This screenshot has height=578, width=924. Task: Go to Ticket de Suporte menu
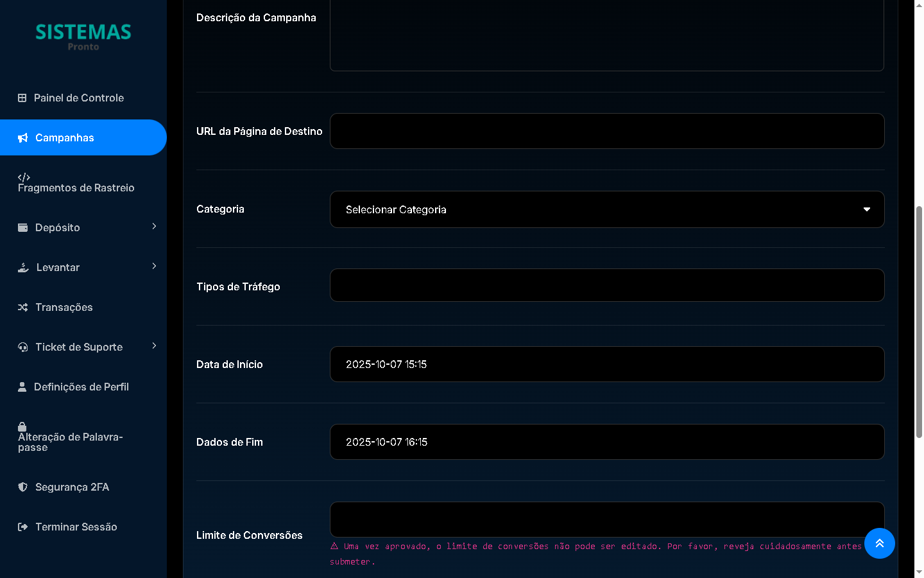pos(78,347)
